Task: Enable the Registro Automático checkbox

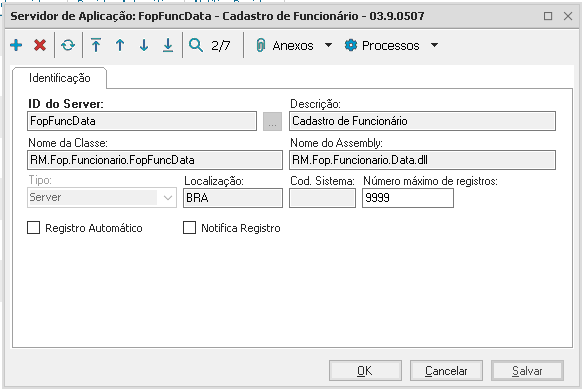Action: tap(33, 227)
